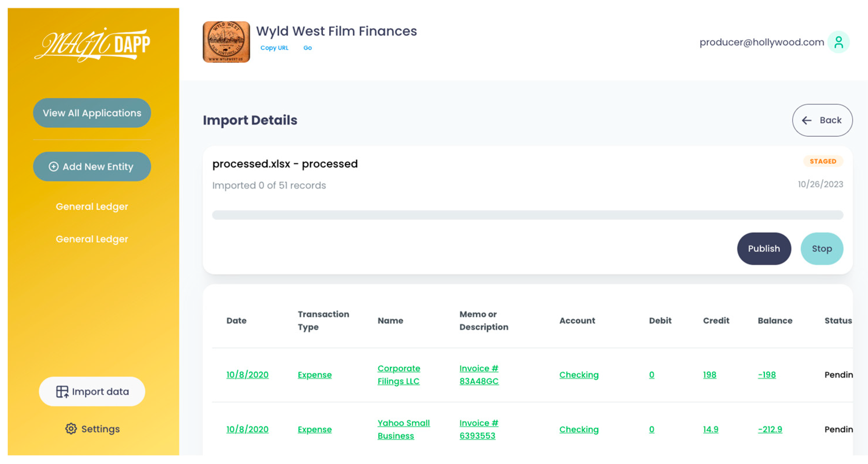
Task: Open the user profile avatar icon
Action: pos(838,42)
